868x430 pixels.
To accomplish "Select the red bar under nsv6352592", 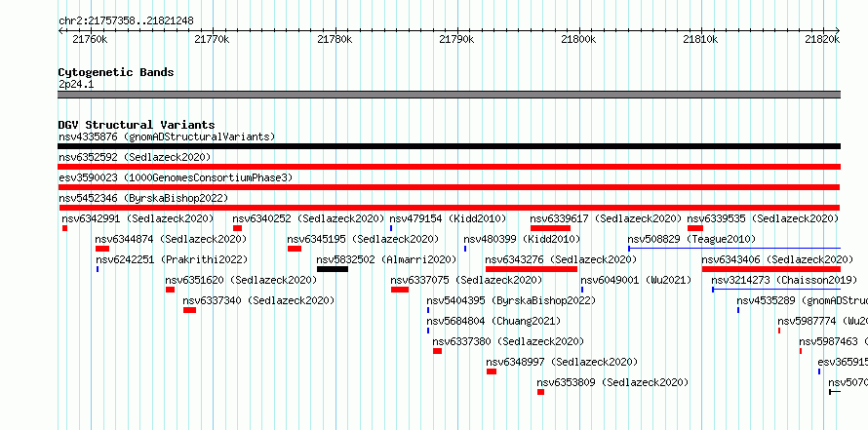I will point(449,167).
